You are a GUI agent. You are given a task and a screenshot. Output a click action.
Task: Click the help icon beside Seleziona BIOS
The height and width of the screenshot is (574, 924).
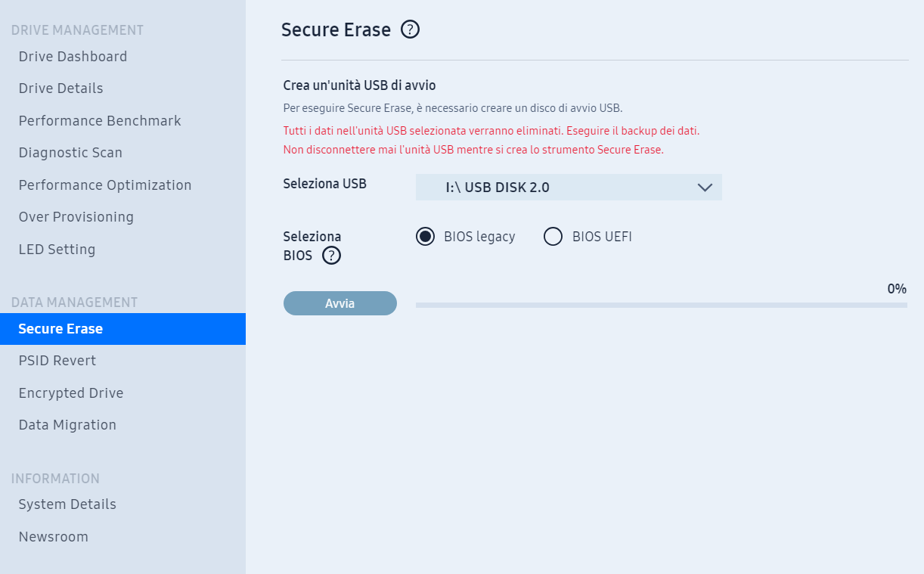331,256
